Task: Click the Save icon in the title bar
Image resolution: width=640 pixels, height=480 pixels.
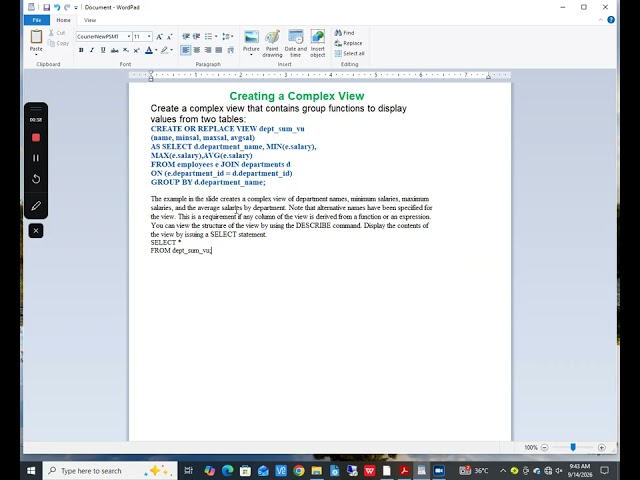Action: (46, 7)
